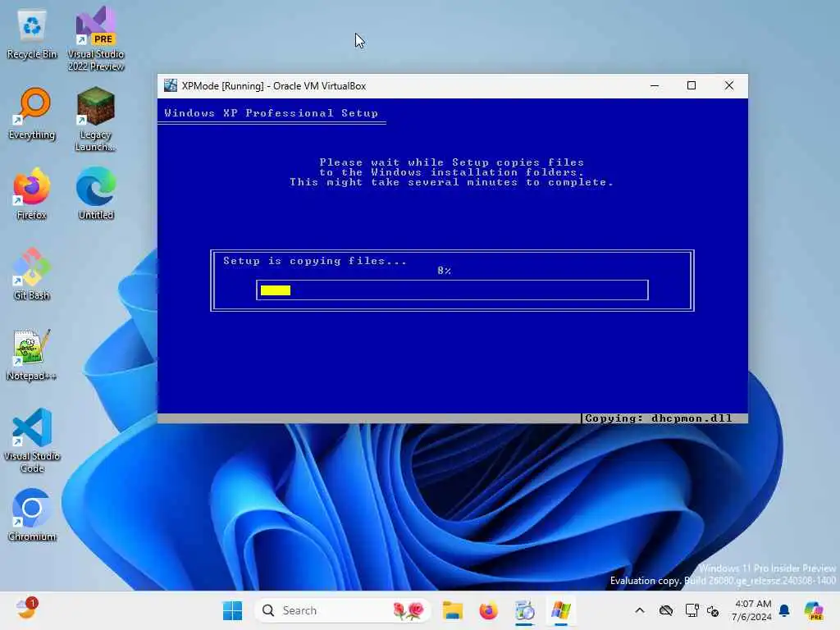Open the Recycle Bin desktop icon
The height and width of the screenshot is (630, 840).
point(32,34)
